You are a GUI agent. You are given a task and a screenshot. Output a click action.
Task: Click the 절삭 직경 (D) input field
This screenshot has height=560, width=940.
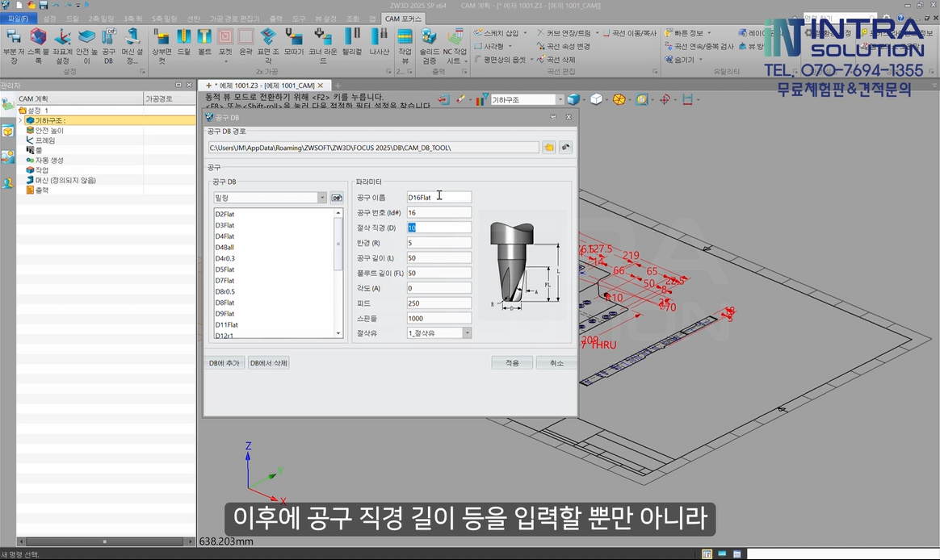point(439,228)
